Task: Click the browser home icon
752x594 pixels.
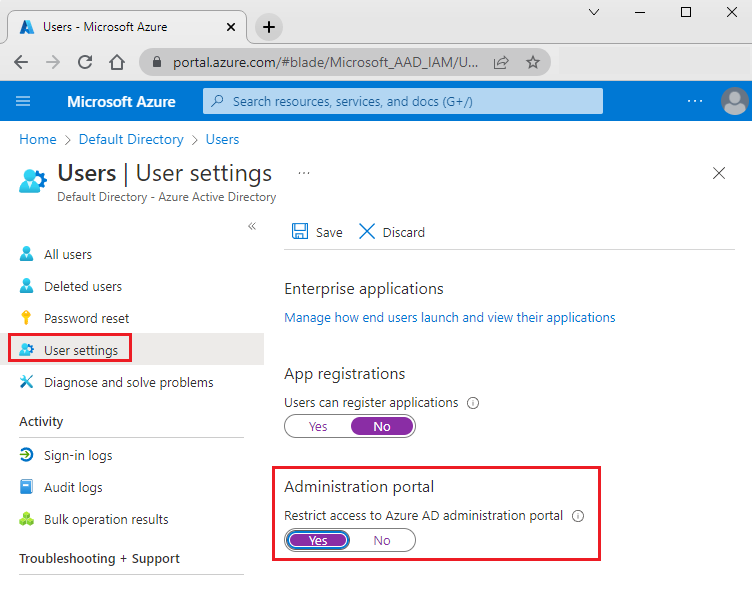Action: [117, 62]
